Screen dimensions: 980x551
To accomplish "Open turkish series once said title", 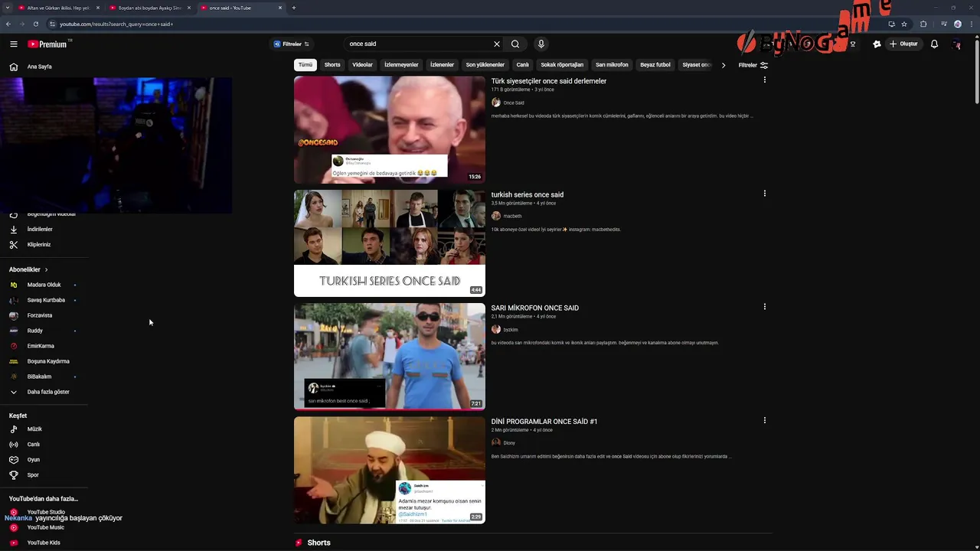I will (528, 194).
